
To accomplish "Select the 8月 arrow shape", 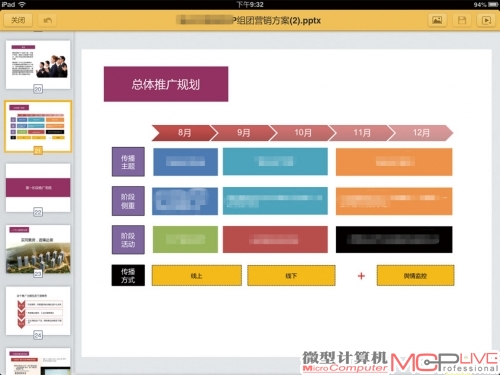I will [x=184, y=133].
